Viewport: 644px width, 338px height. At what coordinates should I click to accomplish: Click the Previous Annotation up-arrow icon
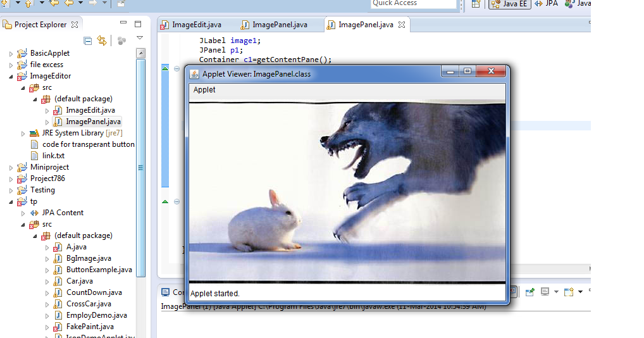point(29,4)
